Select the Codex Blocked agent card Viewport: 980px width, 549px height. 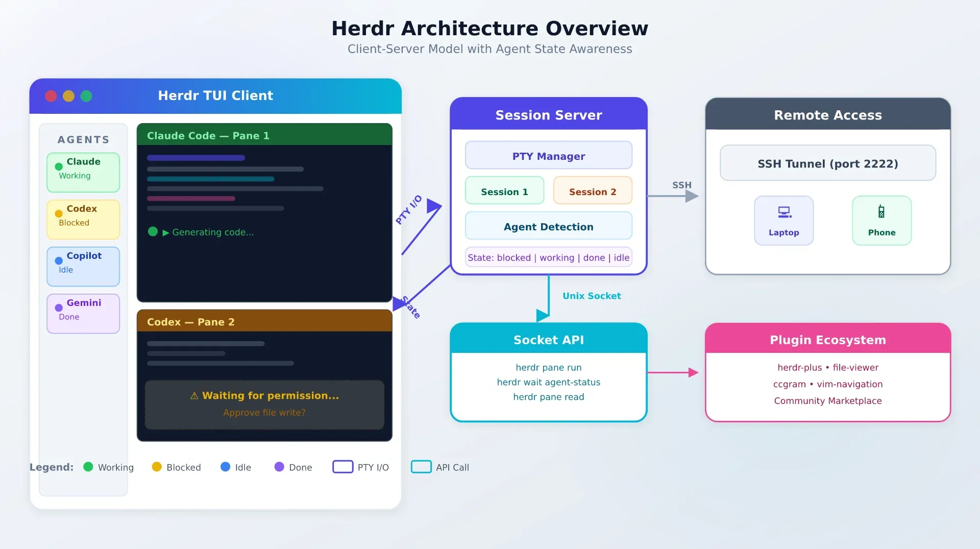(83, 220)
